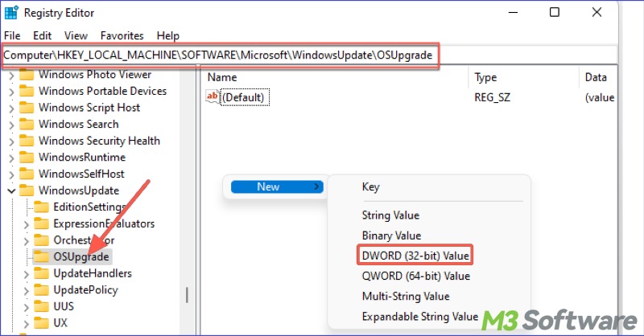Select the ExpressionEvaluators subkey
This screenshot has height=336, width=644.
(104, 223)
